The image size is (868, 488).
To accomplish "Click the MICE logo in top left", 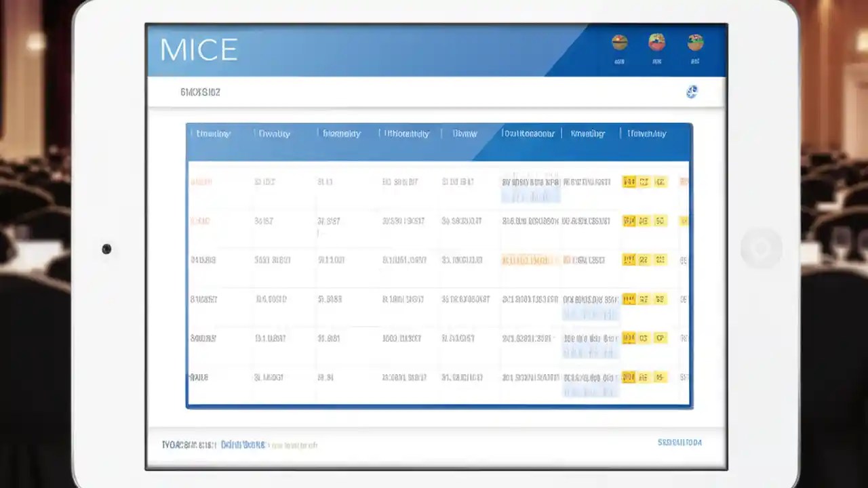I will pos(198,49).
